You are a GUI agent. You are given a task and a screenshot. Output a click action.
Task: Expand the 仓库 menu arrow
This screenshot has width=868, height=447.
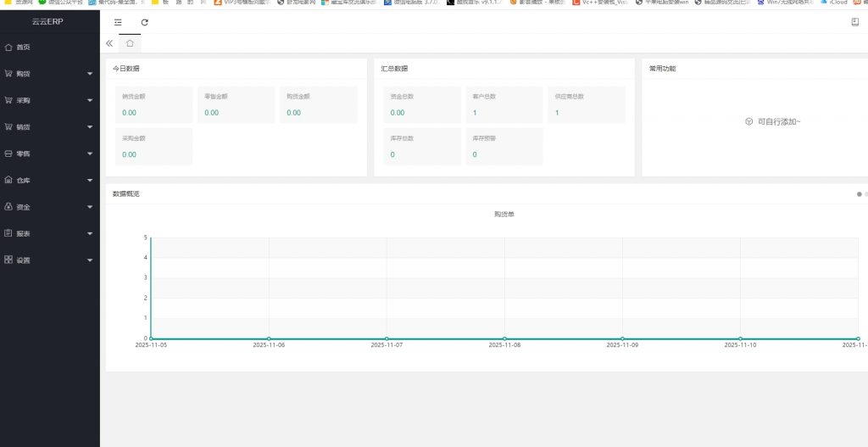click(90, 180)
